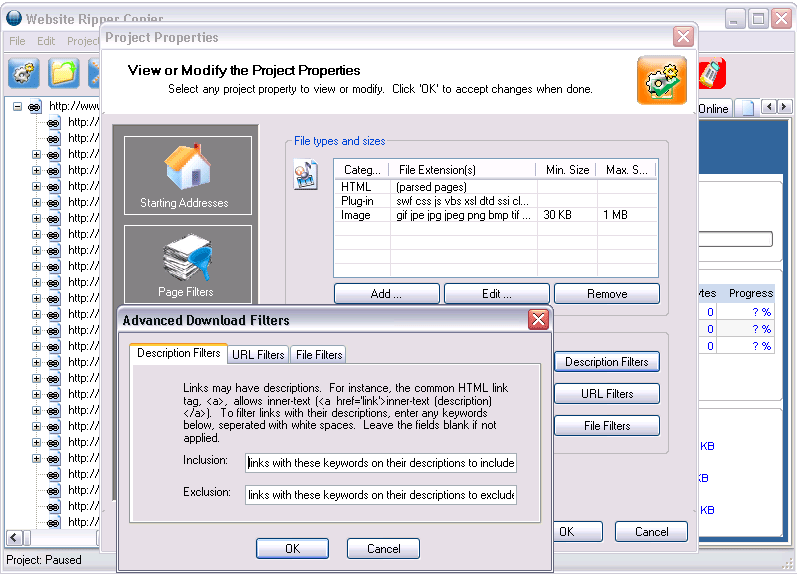Open the Online tab in main window
The height and width of the screenshot is (574, 797).
coord(713,108)
